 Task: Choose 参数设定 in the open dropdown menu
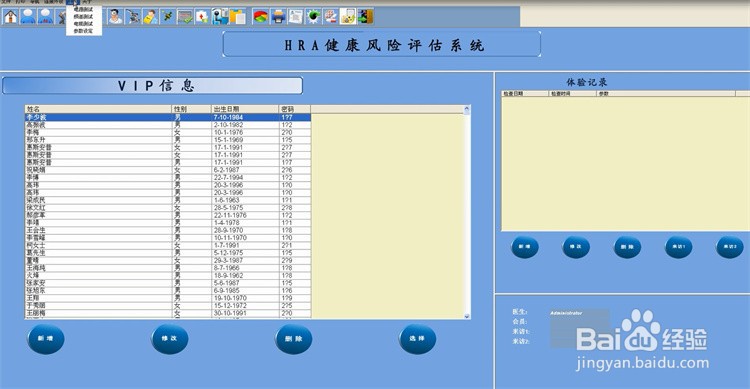(x=84, y=31)
